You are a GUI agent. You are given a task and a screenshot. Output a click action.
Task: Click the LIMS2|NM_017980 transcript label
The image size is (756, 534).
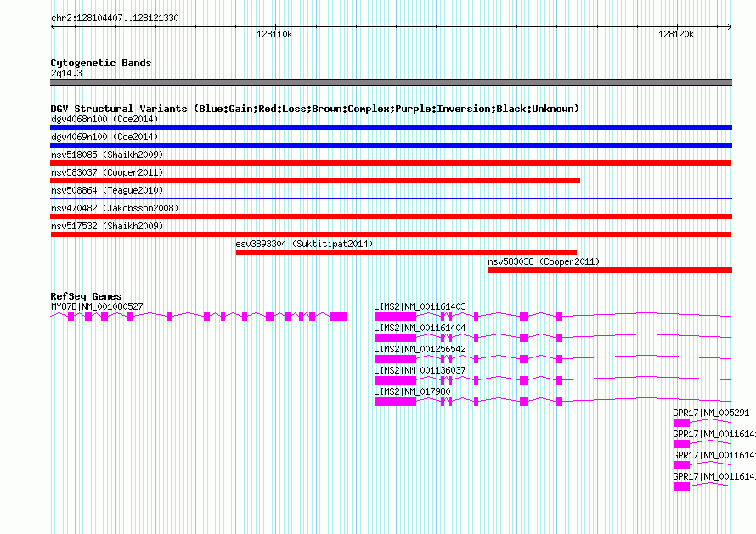(412, 391)
